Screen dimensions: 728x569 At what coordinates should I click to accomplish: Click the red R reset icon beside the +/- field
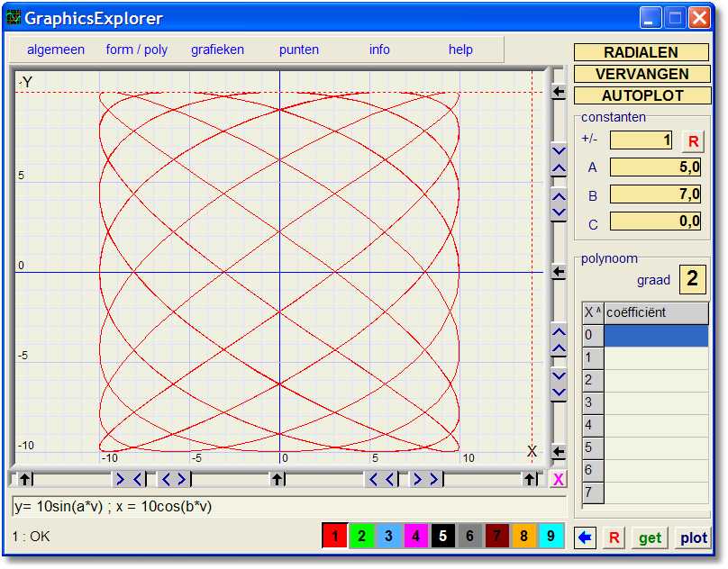click(x=691, y=140)
